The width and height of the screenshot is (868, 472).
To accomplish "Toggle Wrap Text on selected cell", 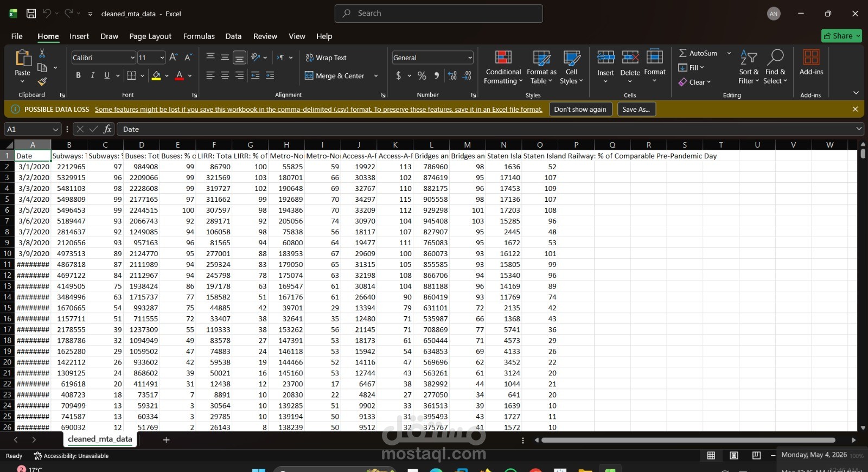I will pyautogui.click(x=326, y=58).
